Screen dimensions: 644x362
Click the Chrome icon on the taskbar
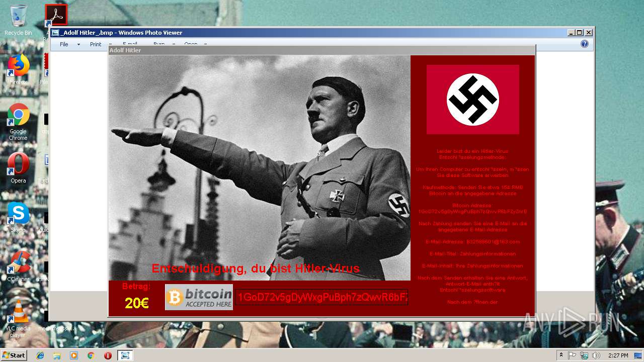coord(91,355)
